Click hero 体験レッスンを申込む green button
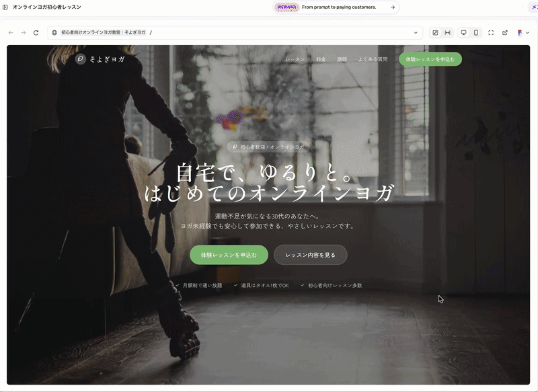 pos(229,255)
